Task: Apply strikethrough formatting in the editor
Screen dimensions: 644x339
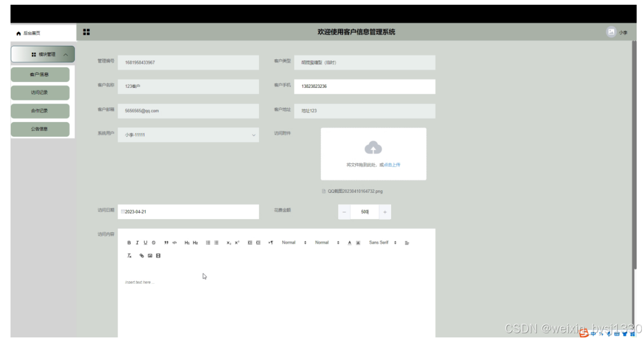Action: tap(154, 243)
